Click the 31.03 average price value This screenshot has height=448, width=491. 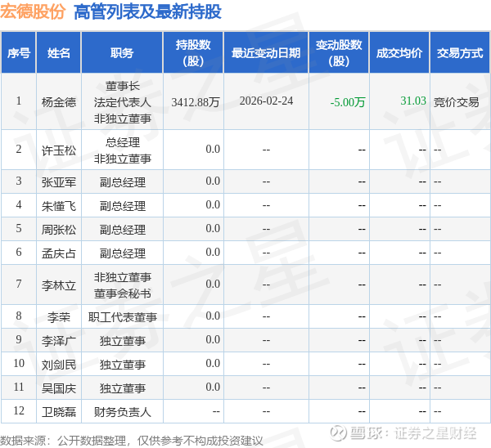(413, 101)
